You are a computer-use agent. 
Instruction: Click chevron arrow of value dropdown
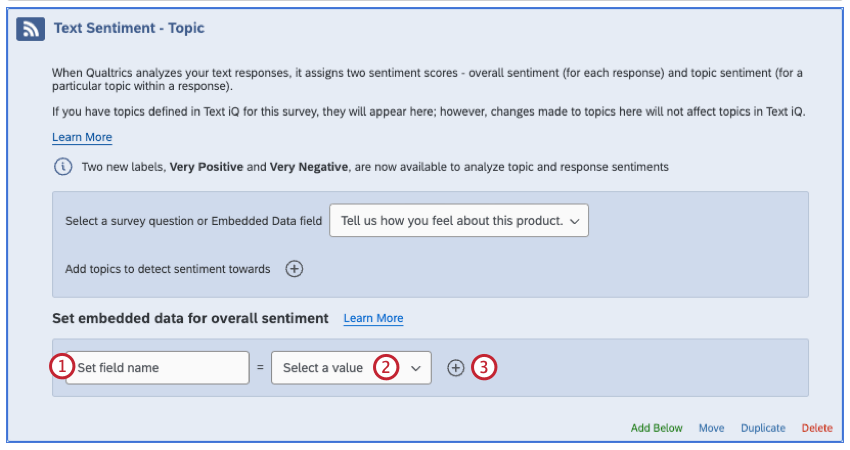416,368
